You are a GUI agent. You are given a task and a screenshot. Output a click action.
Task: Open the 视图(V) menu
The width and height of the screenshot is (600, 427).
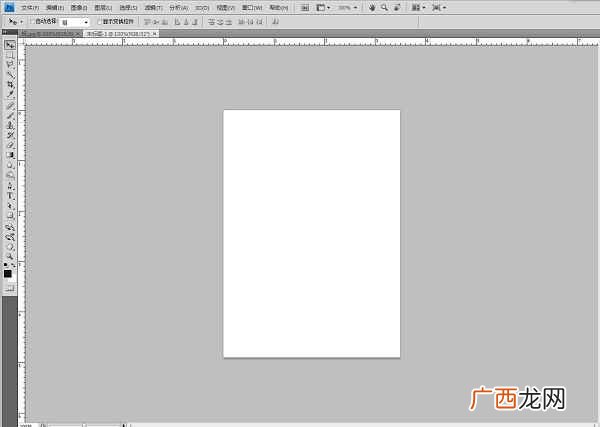click(x=225, y=8)
